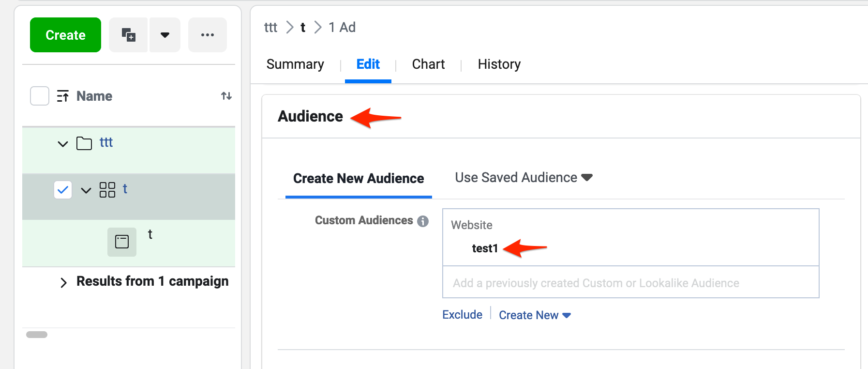Click the green Create button
Image resolution: width=868 pixels, height=369 pixels.
click(65, 35)
